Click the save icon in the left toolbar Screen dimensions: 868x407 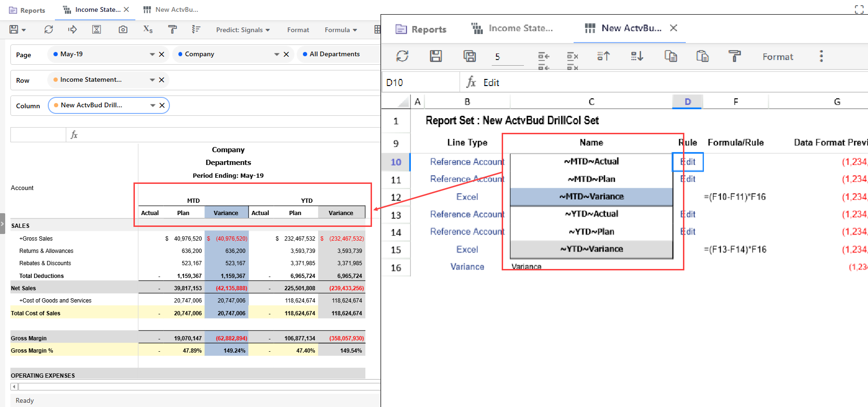tap(14, 29)
